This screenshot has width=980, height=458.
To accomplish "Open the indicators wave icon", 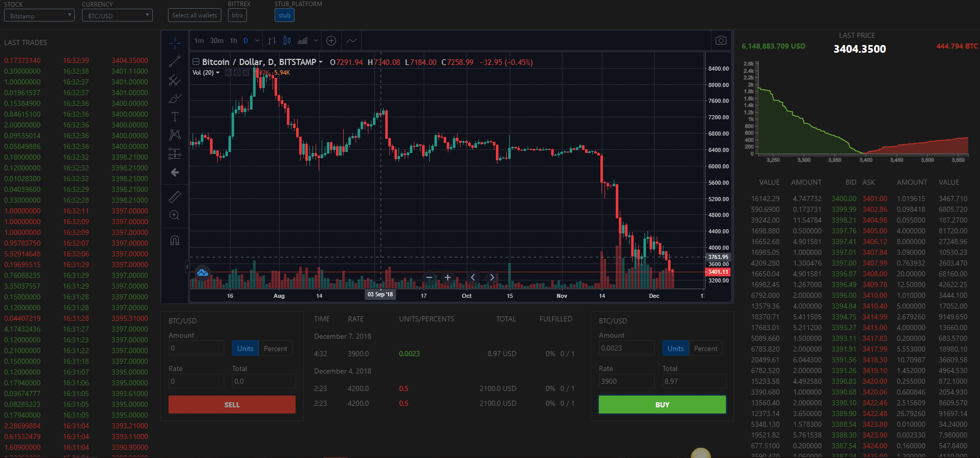I will click(351, 40).
